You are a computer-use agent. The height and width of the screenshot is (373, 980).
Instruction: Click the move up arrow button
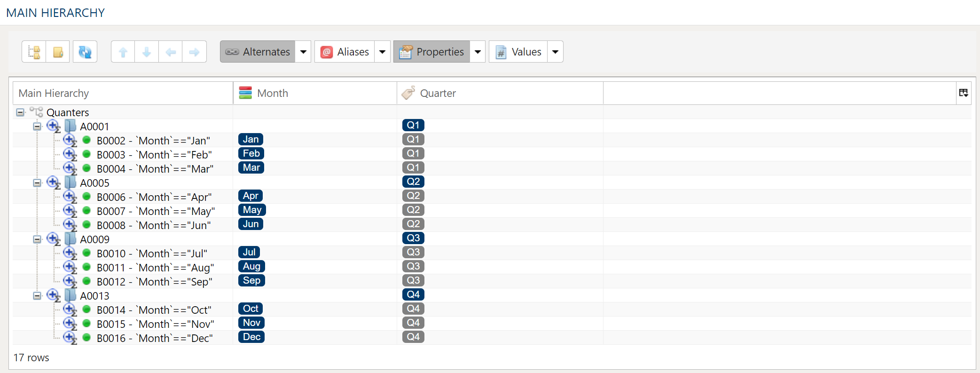click(123, 52)
